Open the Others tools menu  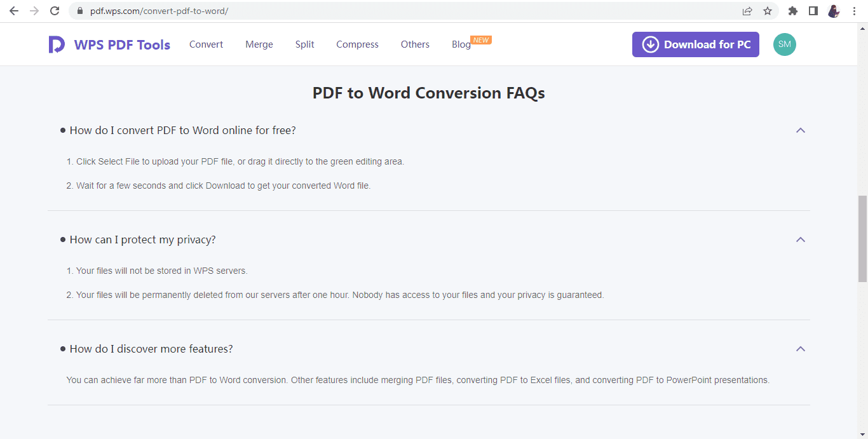(x=415, y=44)
